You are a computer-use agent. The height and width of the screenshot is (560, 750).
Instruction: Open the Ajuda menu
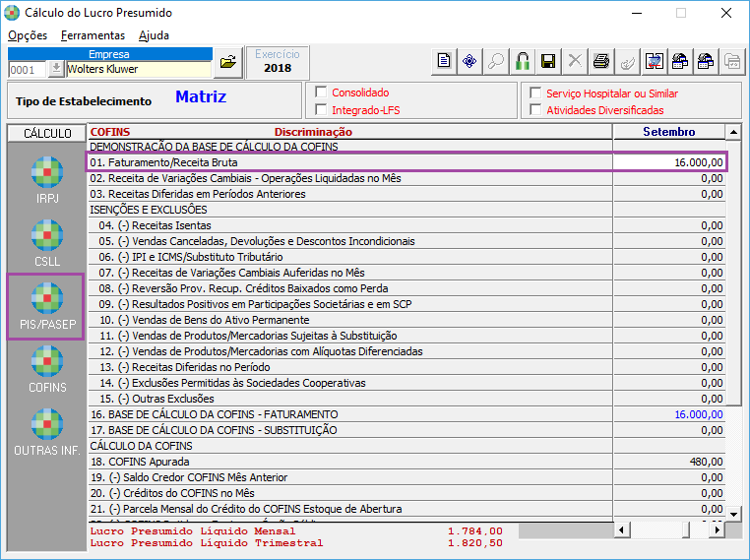click(154, 35)
